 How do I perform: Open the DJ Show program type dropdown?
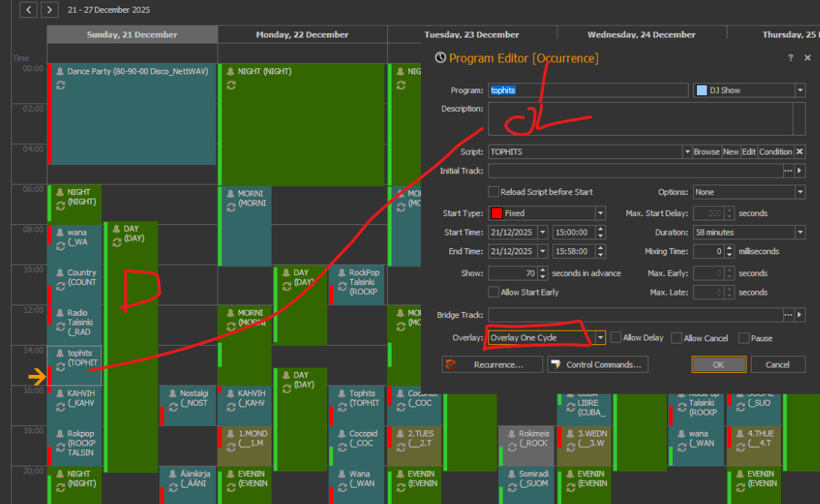[x=800, y=90]
